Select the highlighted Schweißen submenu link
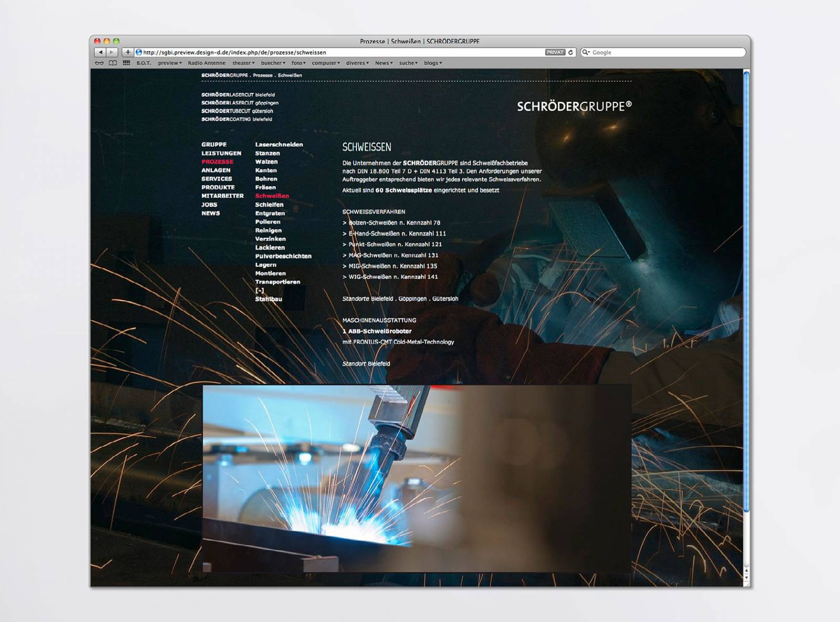 click(272, 196)
